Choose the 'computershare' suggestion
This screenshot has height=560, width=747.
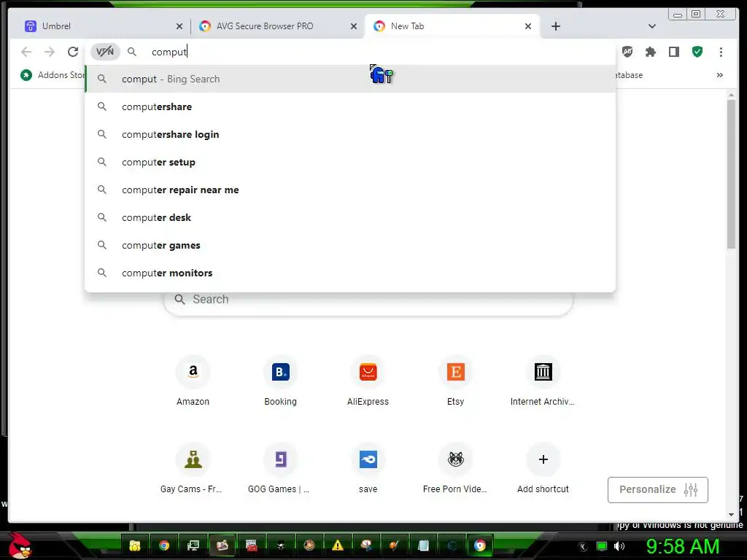[350, 106]
